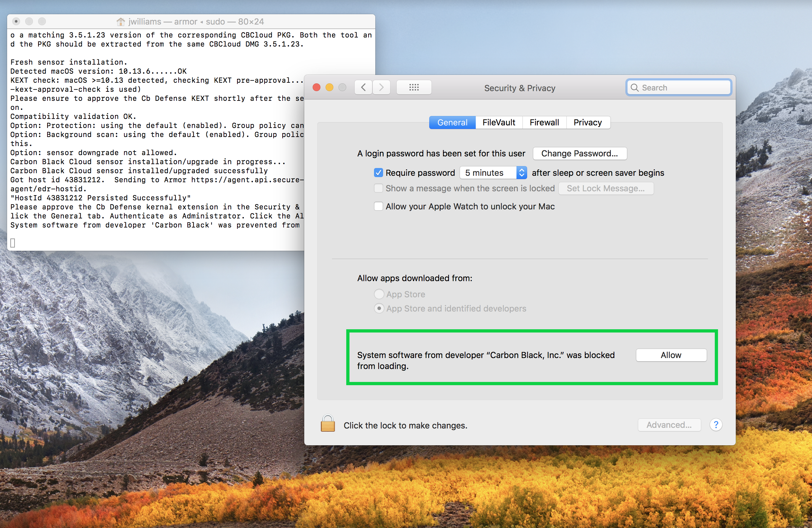Toggle Show a message when locked checkbox
812x528 pixels.
pos(378,188)
